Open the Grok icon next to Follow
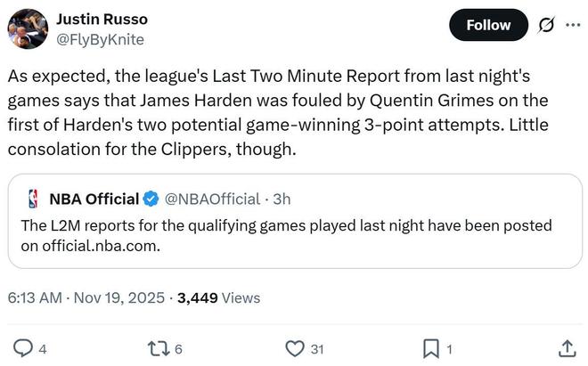588x366 pixels. coord(541,25)
